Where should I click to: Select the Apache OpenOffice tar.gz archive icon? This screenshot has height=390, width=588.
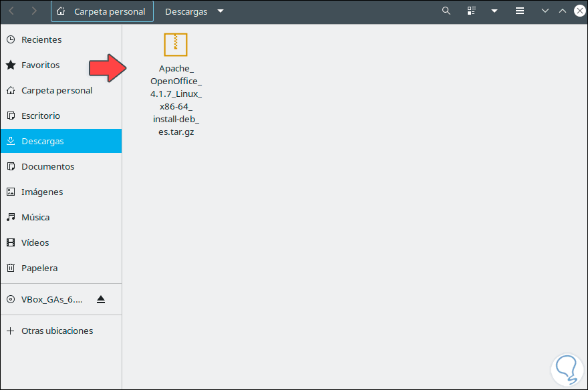176,45
